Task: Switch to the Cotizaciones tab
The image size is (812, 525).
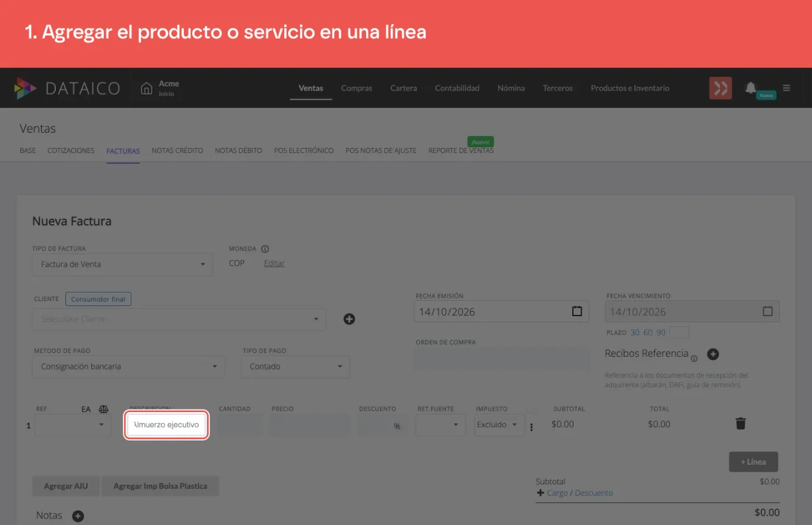Action: [x=71, y=150]
